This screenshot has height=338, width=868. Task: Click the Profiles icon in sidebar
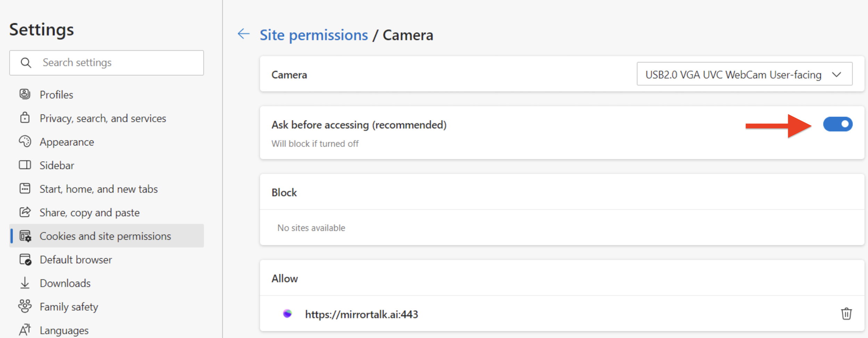(25, 94)
